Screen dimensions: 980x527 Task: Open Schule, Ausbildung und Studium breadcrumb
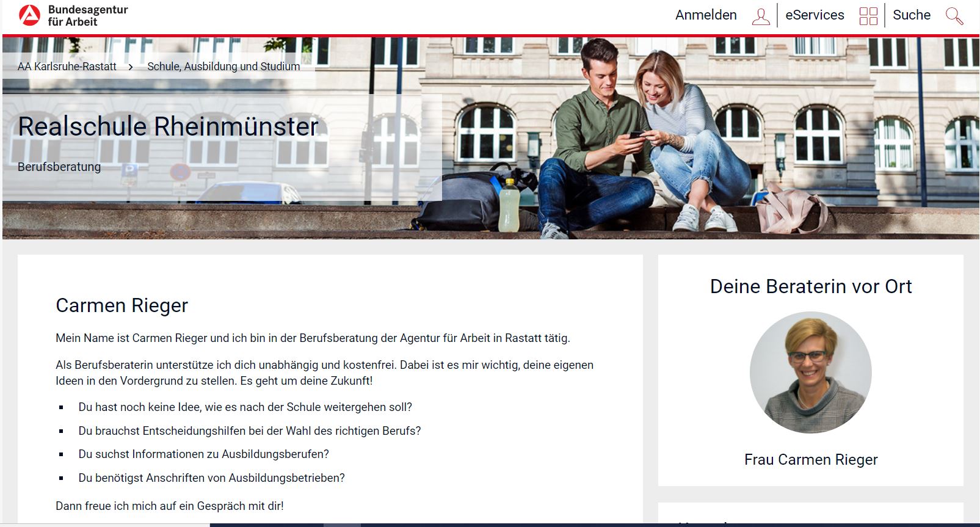click(x=223, y=67)
